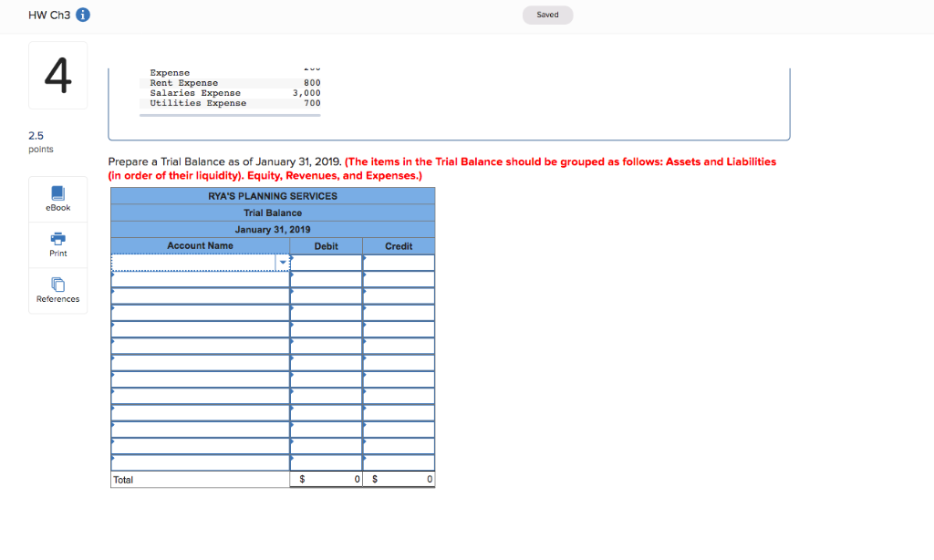
Task: Click the January 31, 2019 header cell
Action: tap(272, 229)
